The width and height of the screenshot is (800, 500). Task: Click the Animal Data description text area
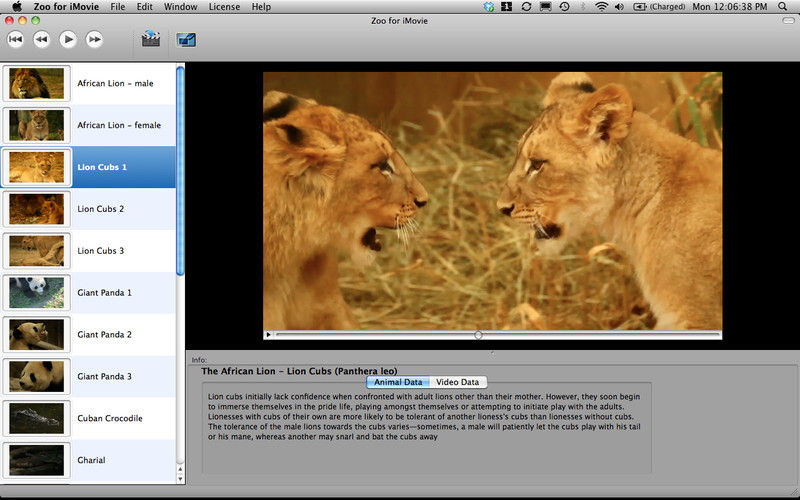[427, 429]
